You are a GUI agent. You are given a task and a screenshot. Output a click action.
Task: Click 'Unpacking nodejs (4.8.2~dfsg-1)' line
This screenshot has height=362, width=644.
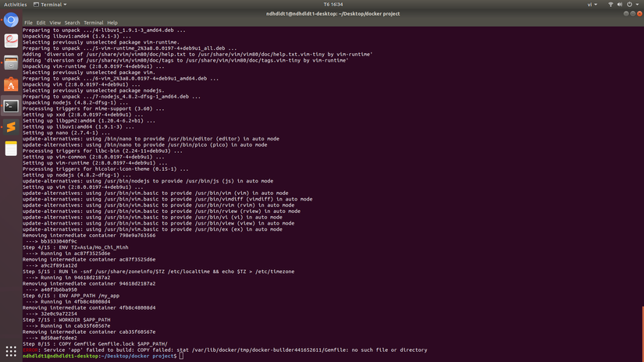75,103
